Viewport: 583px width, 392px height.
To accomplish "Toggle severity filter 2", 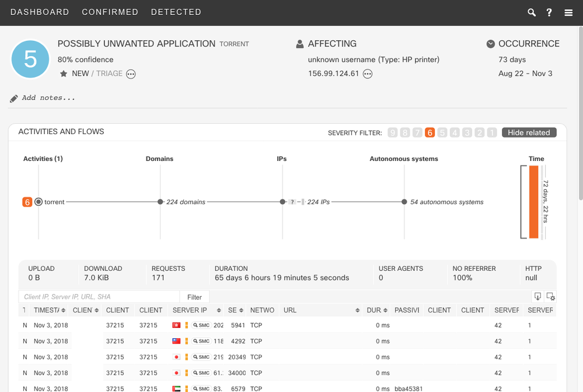I will click(480, 132).
